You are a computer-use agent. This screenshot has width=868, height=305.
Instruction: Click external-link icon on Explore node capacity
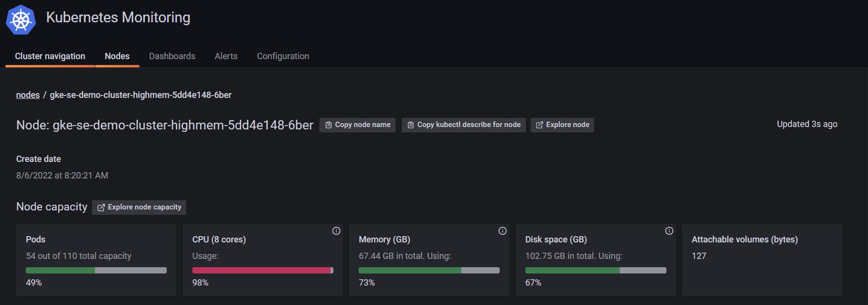pos(101,208)
